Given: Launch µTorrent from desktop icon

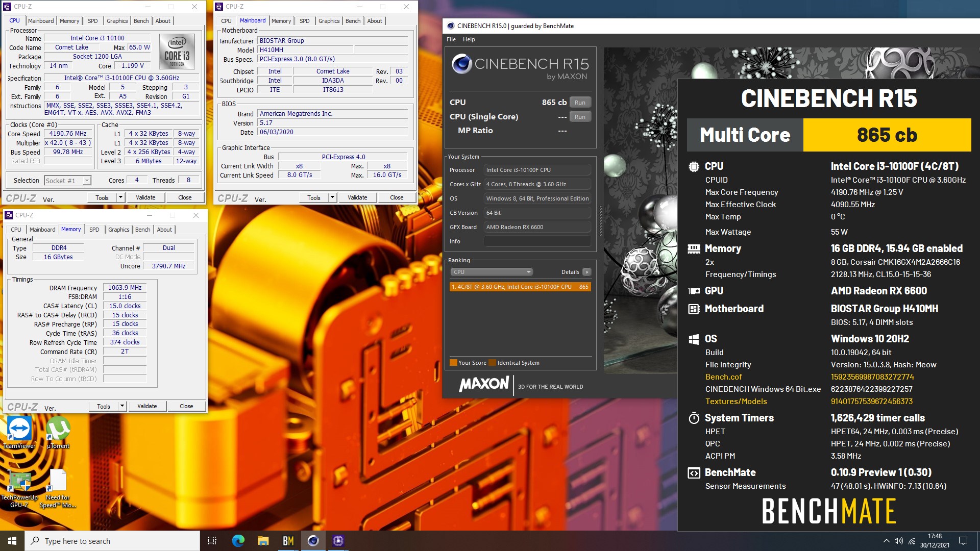Looking at the screenshot, I should [58, 433].
